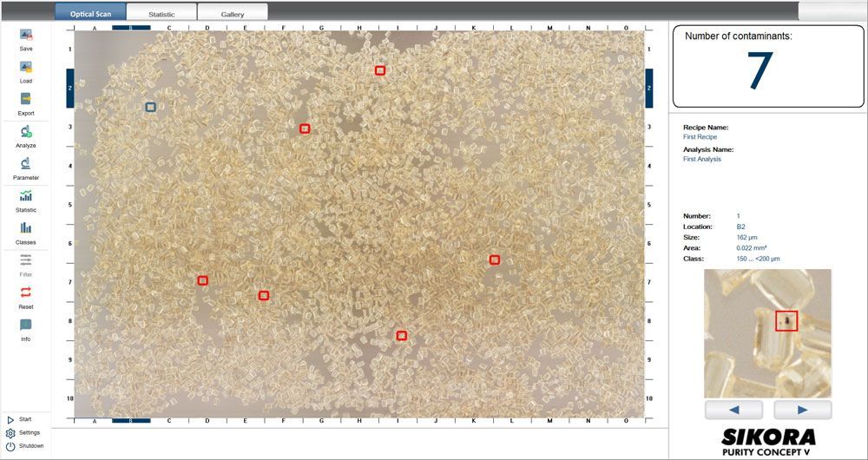
Task: Click the Shutdown power button
Action: coord(23,445)
